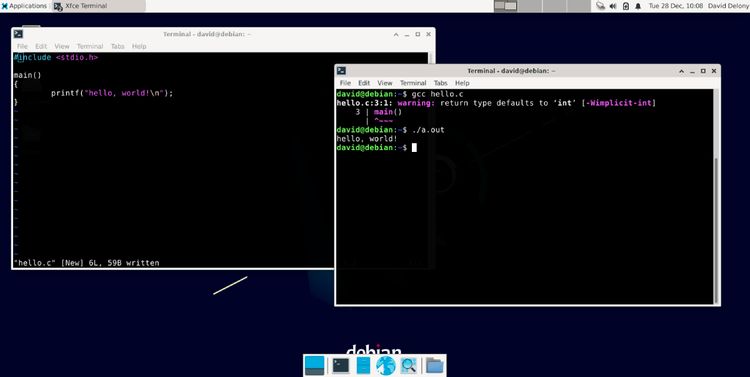The width and height of the screenshot is (750, 377).
Task: Open the File menu in the vim terminal
Action: 22,46
